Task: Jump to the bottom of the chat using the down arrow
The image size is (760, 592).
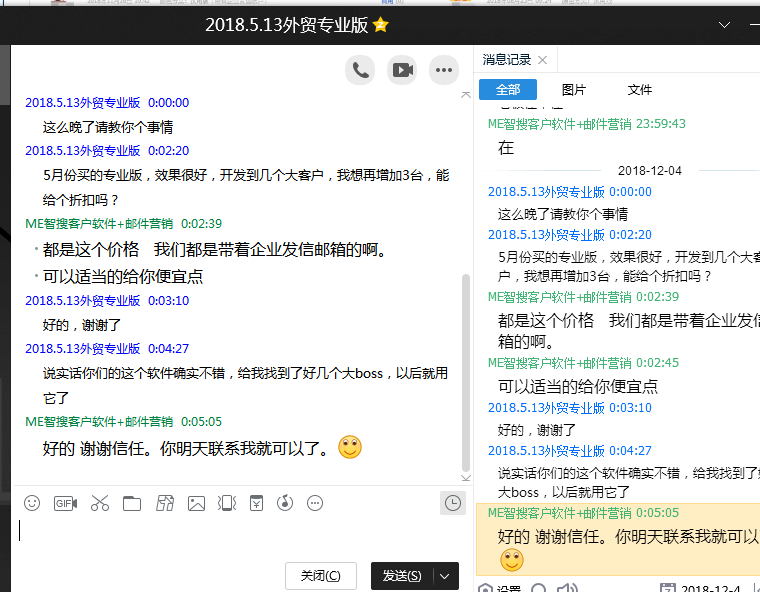Action: point(466,478)
